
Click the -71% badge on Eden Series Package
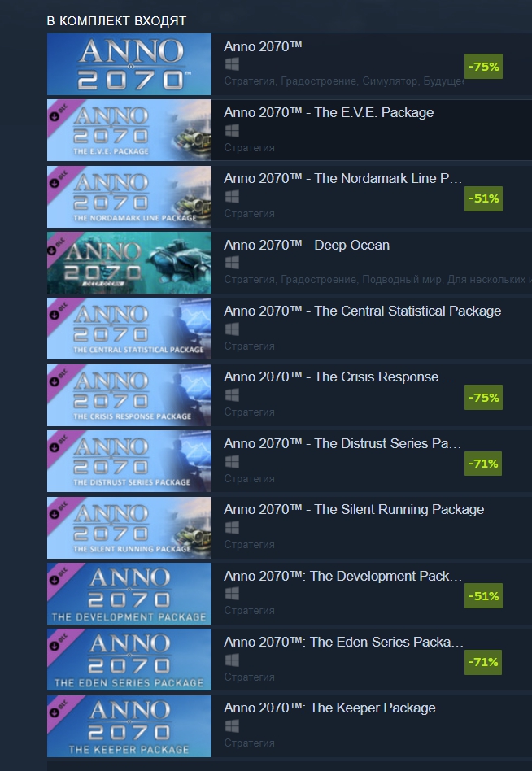point(483,662)
